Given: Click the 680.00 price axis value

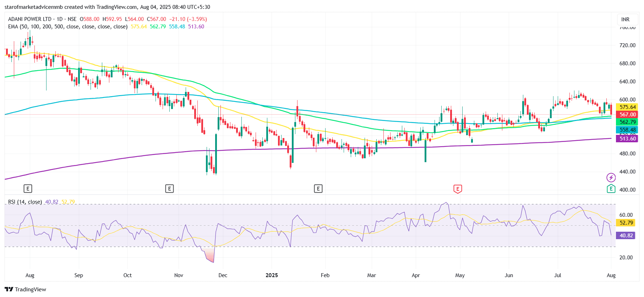Looking at the screenshot, I should coord(627,64).
